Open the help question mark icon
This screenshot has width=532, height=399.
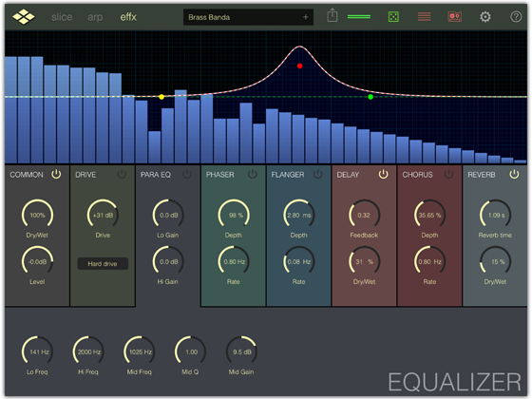pyautogui.click(x=516, y=17)
